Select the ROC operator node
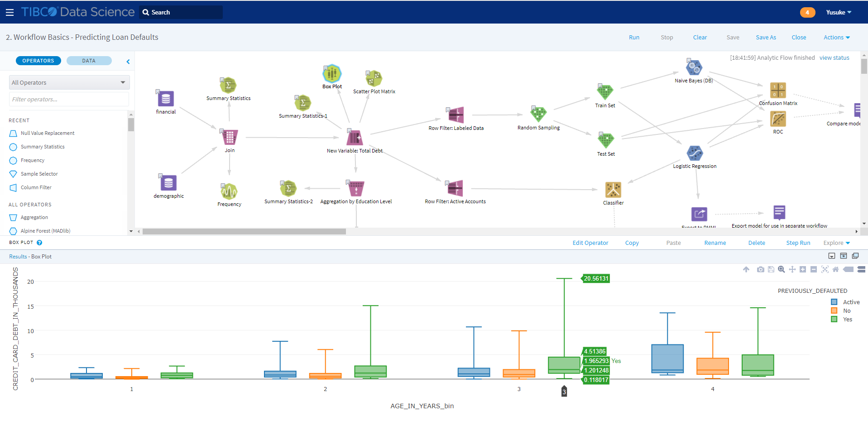This screenshot has width=868, height=425. [x=778, y=119]
